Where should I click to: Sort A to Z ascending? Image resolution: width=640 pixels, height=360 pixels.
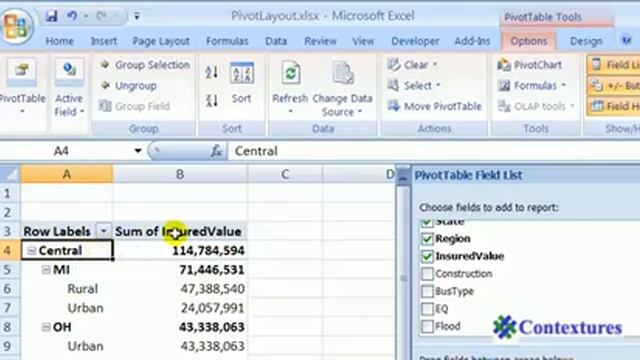pos(211,73)
